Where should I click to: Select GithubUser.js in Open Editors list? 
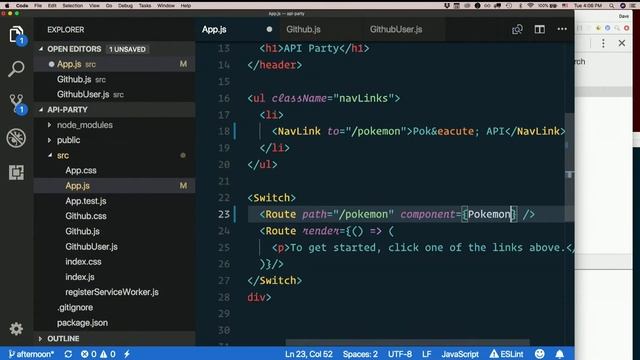coord(114,94)
